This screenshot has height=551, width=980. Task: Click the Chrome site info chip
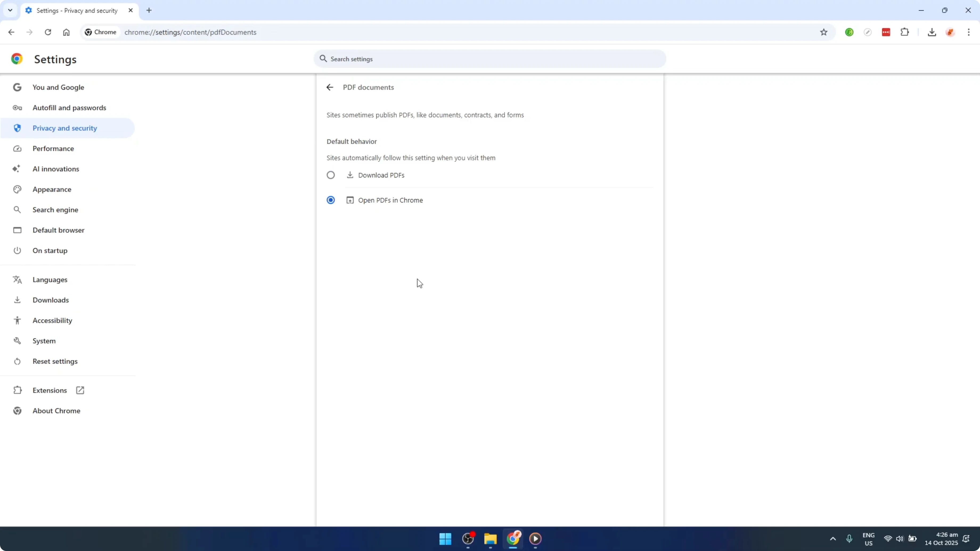click(x=100, y=32)
